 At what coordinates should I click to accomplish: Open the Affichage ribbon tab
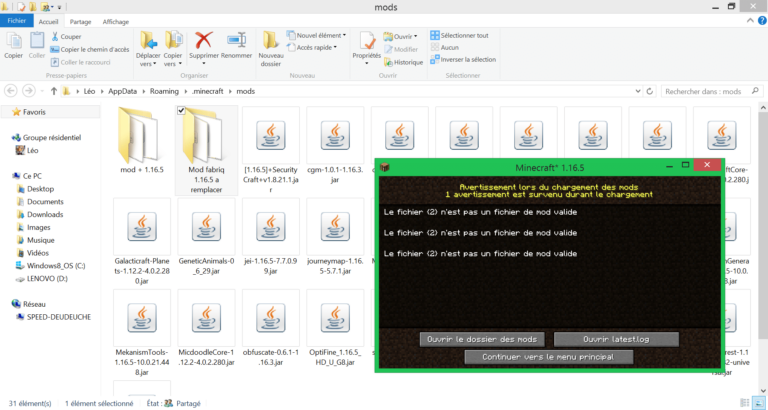[115, 21]
